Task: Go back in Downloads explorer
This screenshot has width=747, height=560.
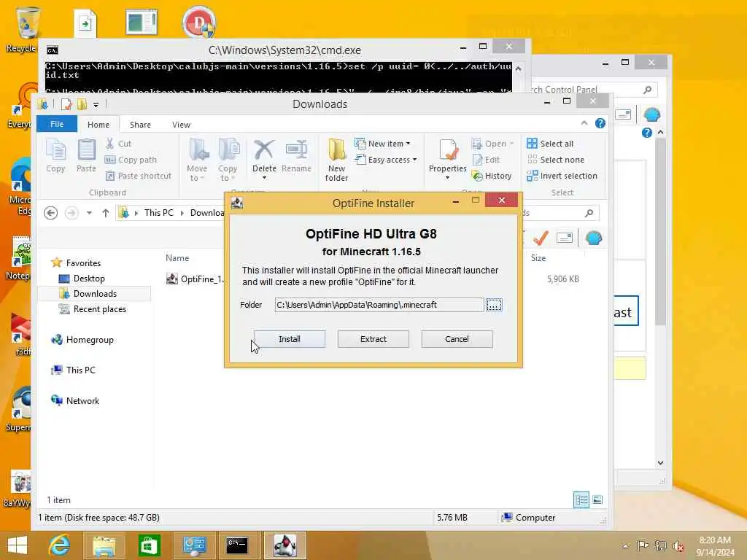Action: click(51, 212)
